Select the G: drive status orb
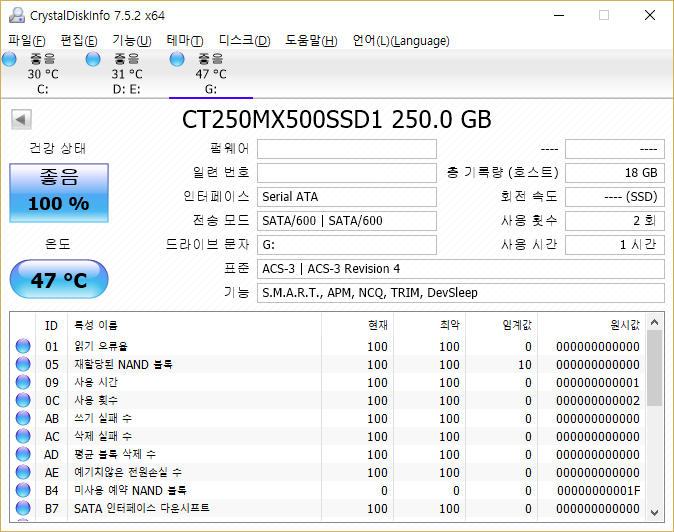This screenshot has width=674, height=532. (177, 59)
